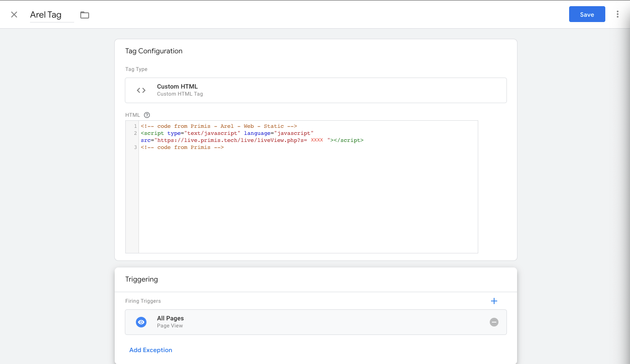Open the All Pages trigger

pyautogui.click(x=316, y=322)
